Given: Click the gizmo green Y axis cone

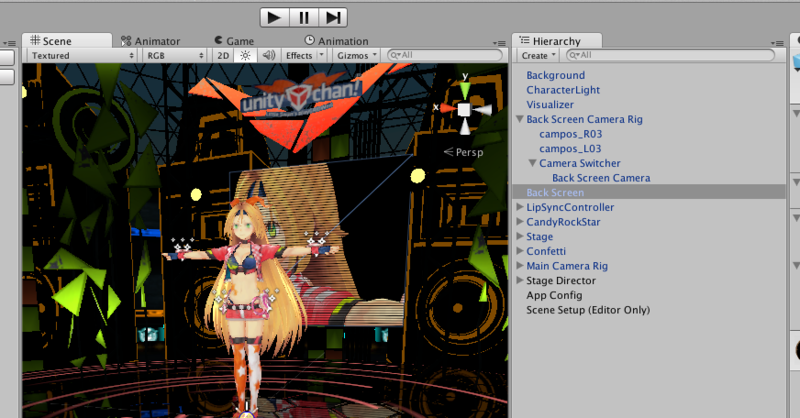Looking at the screenshot, I should (464, 90).
